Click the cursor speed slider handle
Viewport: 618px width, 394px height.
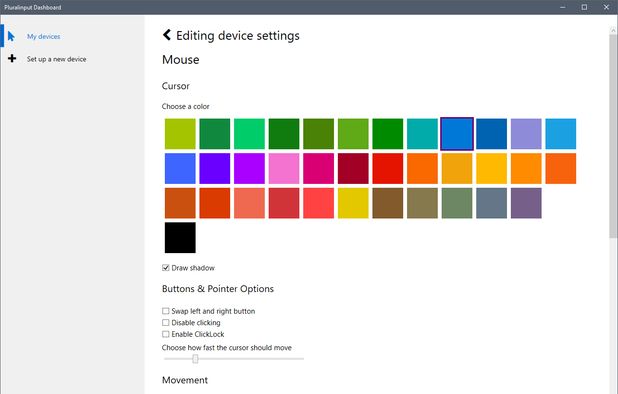pos(195,359)
